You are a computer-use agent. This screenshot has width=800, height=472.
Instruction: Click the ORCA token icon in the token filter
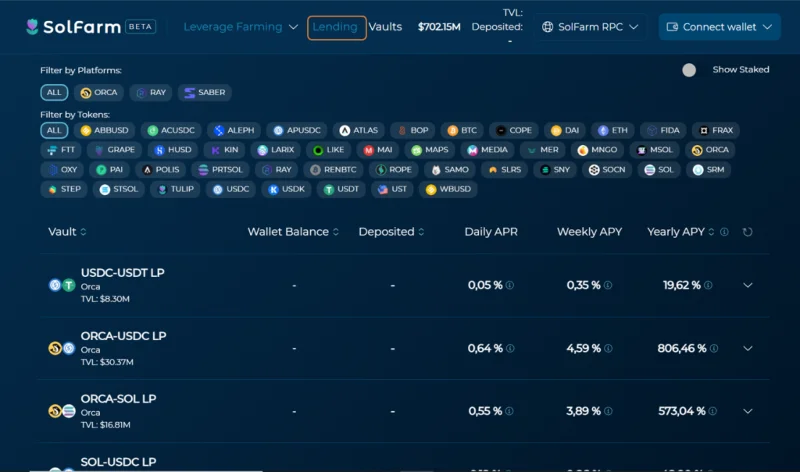697,150
